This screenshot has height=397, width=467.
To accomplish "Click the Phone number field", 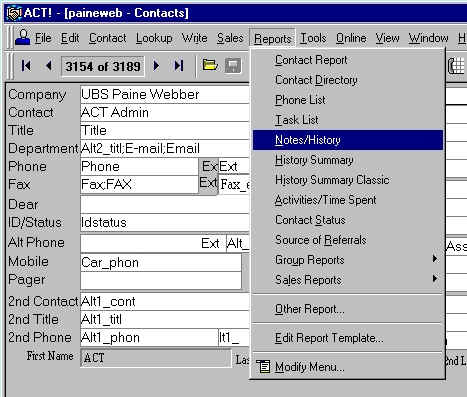I will pyautogui.click(x=139, y=167).
